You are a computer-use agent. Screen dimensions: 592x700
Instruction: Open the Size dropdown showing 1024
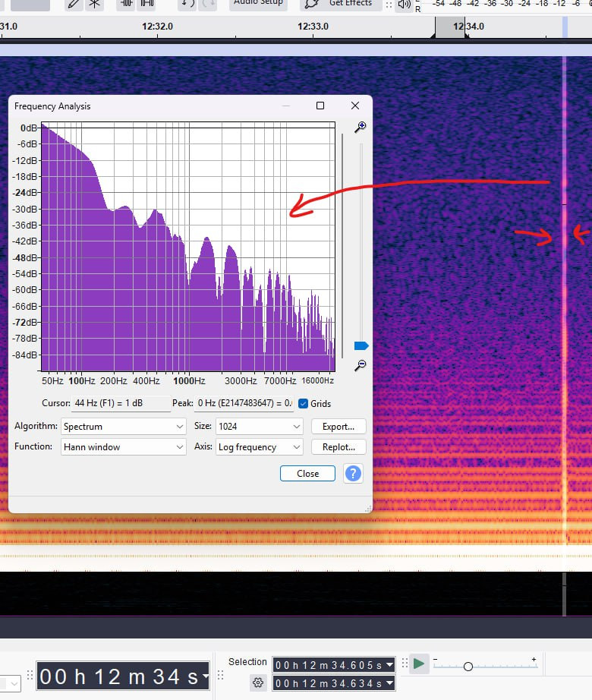tap(260, 427)
